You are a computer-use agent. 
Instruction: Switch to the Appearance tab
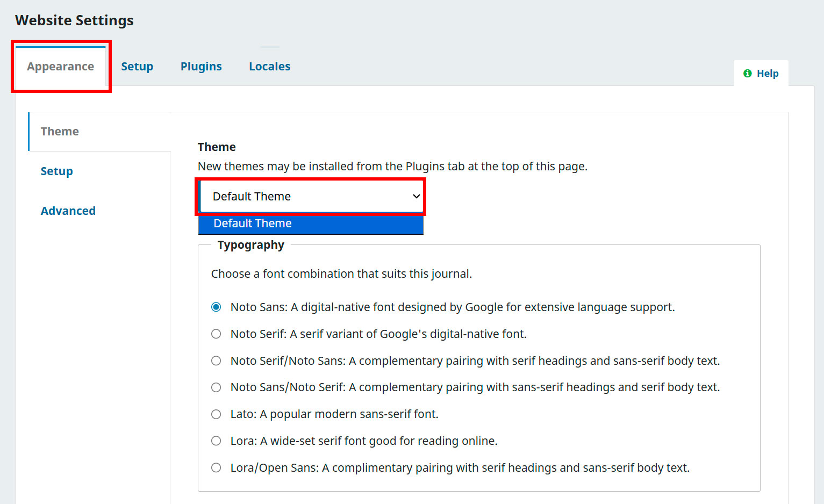tap(61, 67)
